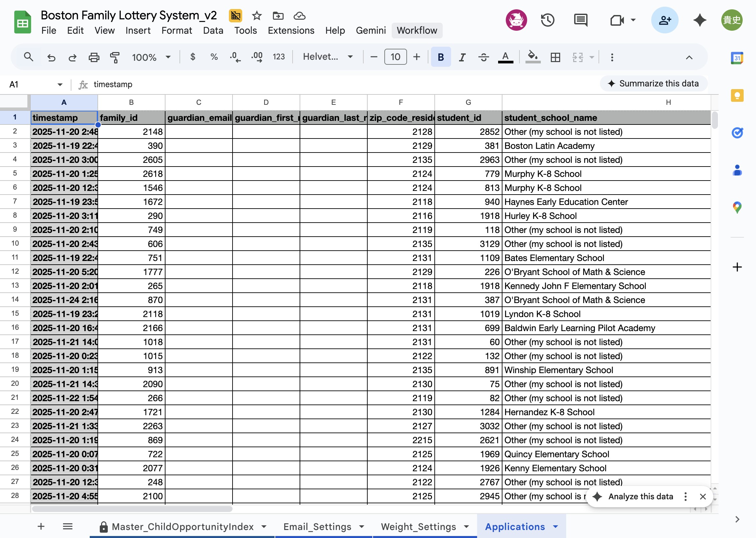Image resolution: width=756 pixels, height=538 pixels.
Task: Open the Insert menu
Action: [138, 30]
